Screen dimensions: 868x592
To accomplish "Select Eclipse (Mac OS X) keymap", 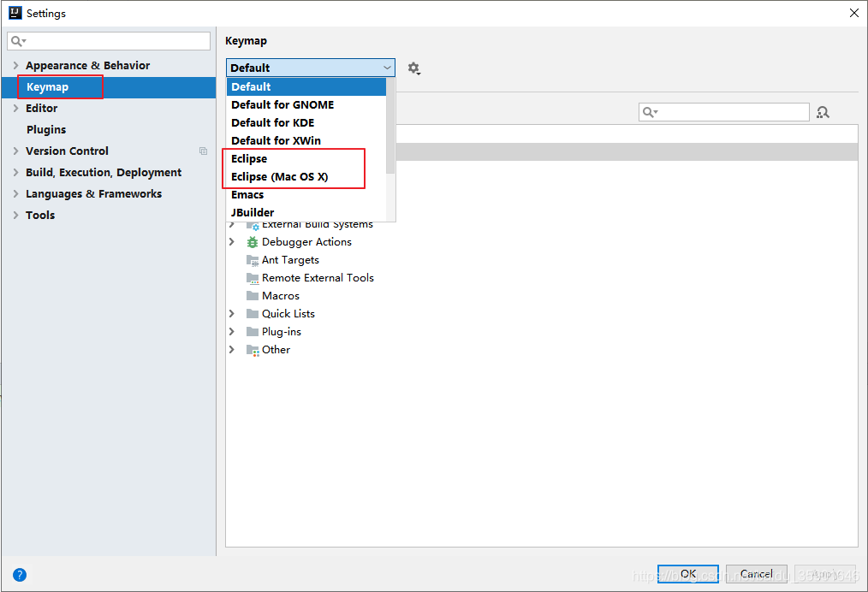I will tap(306, 176).
